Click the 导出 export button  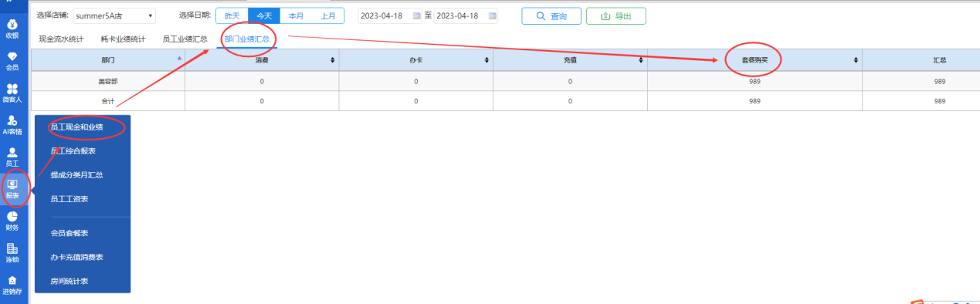[x=616, y=15]
